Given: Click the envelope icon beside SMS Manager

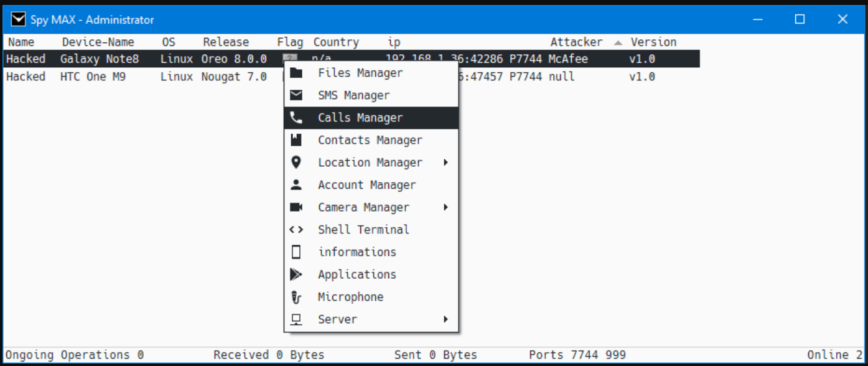Looking at the screenshot, I should pyautogui.click(x=296, y=95).
